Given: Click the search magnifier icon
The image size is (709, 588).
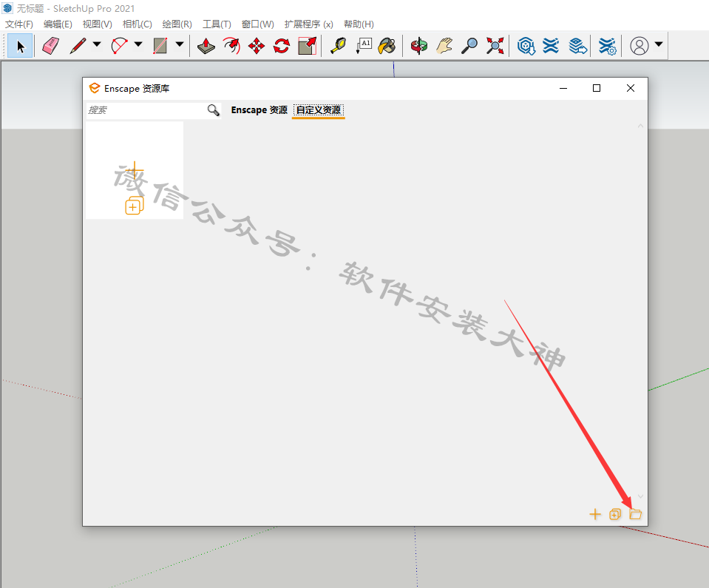Looking at the screenshot, I should coord(214,110).
